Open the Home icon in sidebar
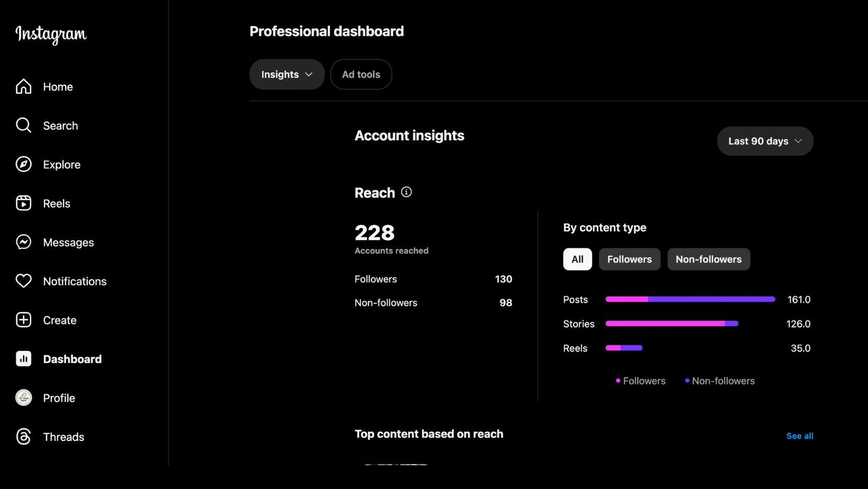Screen dimensions: 868x489 (x=23, y=86)
